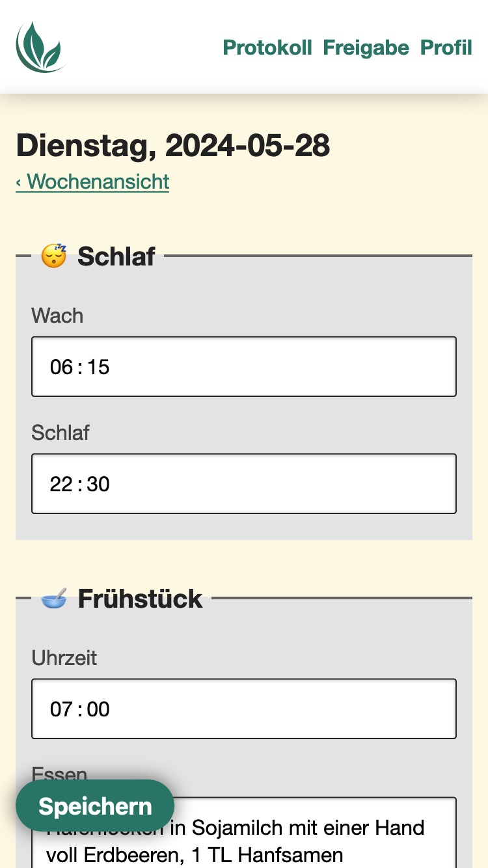The image size is (488, 868).
Task: Click the Wach field label
Action: coord(57,316)
